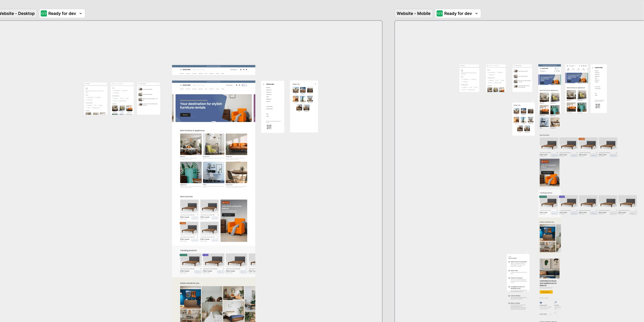This screenshot has height=322, width=644.
Task: Expand Ready for dev chevron for Mobile section
Action: (476, 14)
